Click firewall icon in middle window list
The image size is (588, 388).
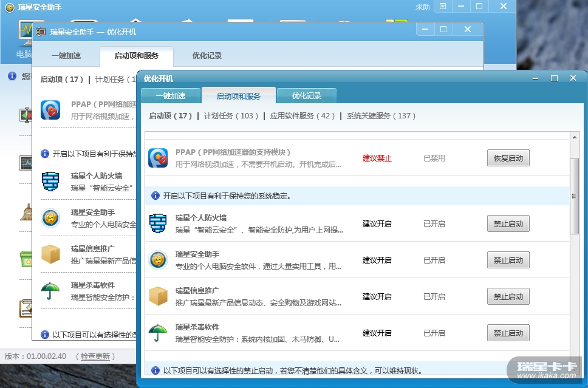click(50, 182)
